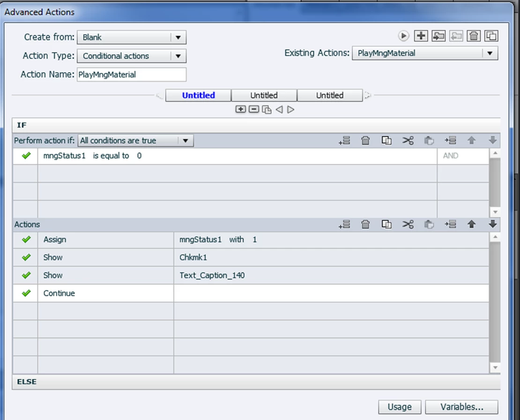Click the cut icon in Actions toolbar
The image size is (520, 420).
click(408, 224)
